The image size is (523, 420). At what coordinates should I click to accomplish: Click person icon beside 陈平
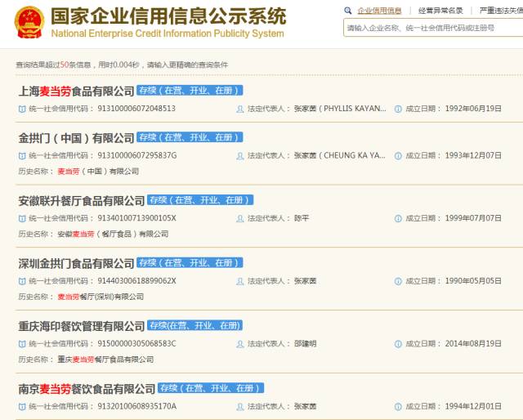coord(239,218)
